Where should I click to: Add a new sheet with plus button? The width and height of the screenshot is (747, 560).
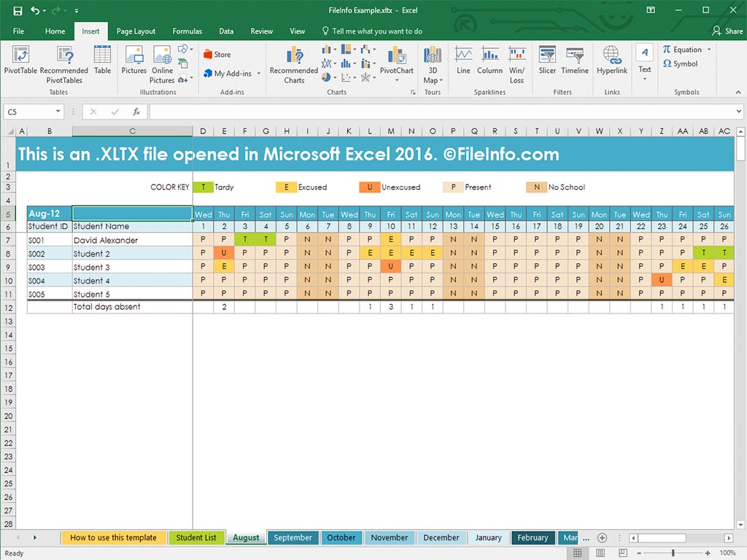coord(602,538)
